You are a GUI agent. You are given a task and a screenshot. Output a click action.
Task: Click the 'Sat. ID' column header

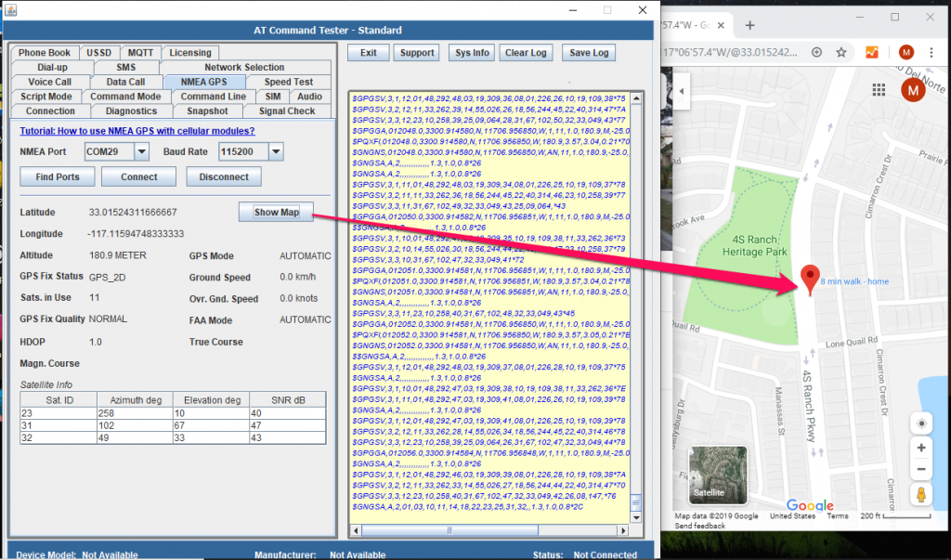59,400
